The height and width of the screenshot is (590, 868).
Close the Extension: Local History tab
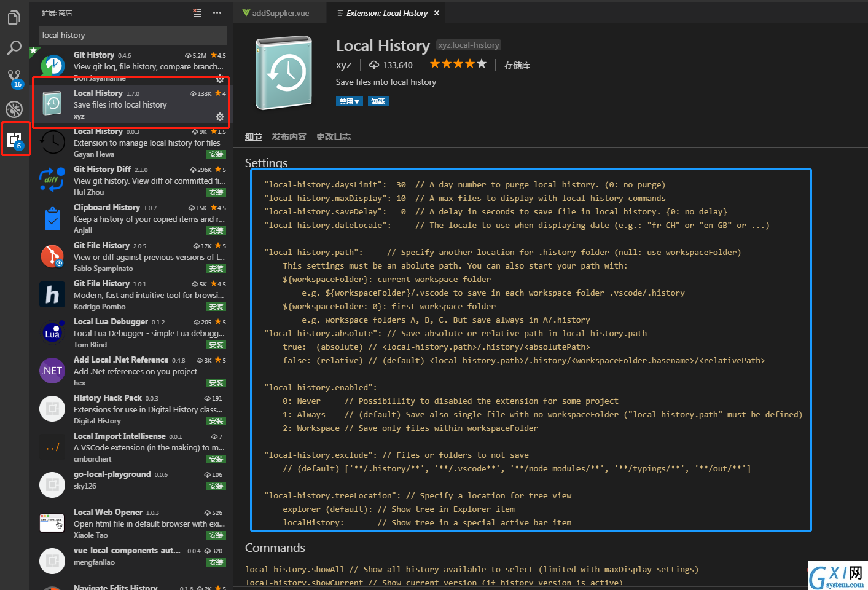[437, 13]
